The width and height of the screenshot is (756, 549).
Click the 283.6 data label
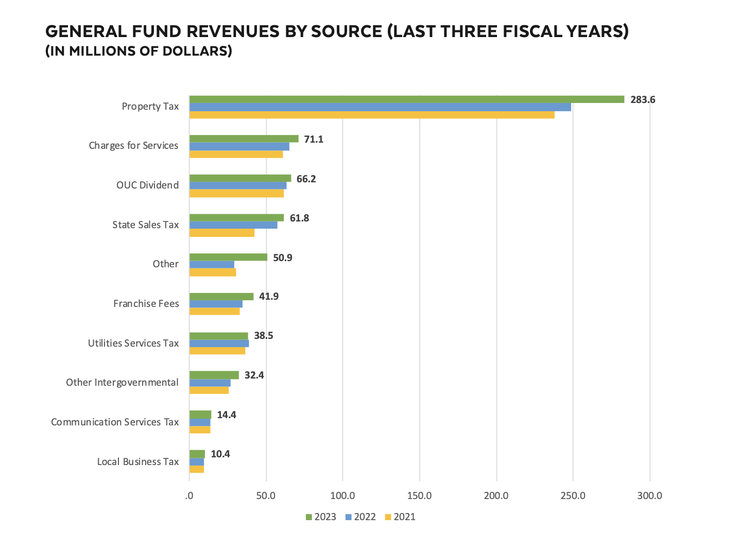pos(643,100)
